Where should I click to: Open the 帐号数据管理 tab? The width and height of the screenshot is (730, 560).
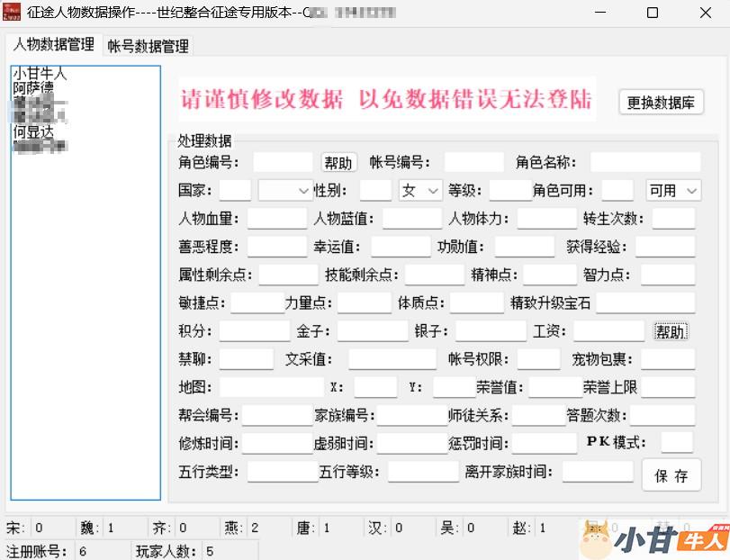coord(148,46)
